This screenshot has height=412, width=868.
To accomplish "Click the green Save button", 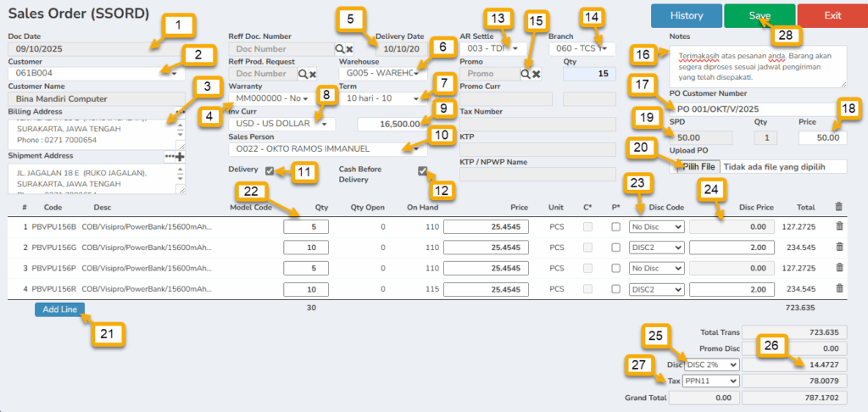I will coord(759,15).
